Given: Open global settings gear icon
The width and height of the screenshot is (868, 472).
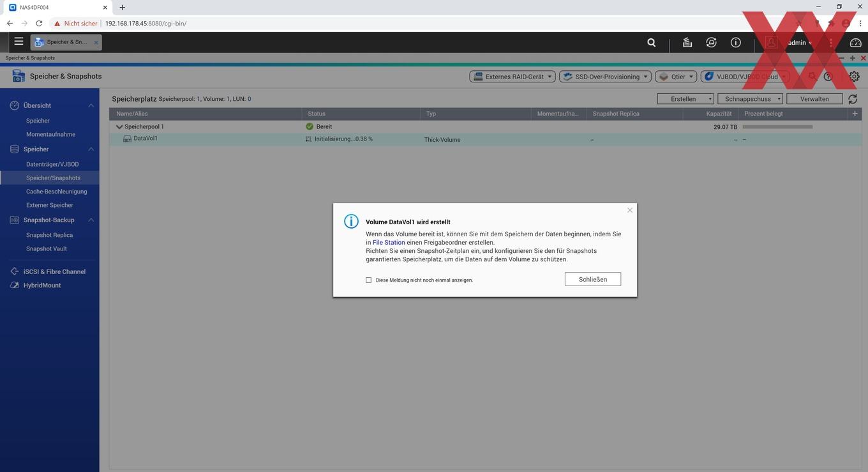Looking at the screenshot, I should click(x=854, y=77).
